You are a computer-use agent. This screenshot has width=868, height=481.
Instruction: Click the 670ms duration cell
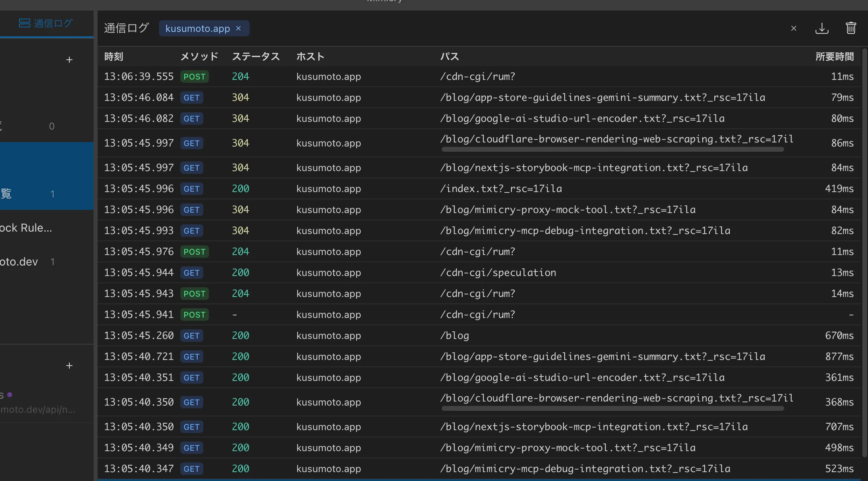(839, 336)
